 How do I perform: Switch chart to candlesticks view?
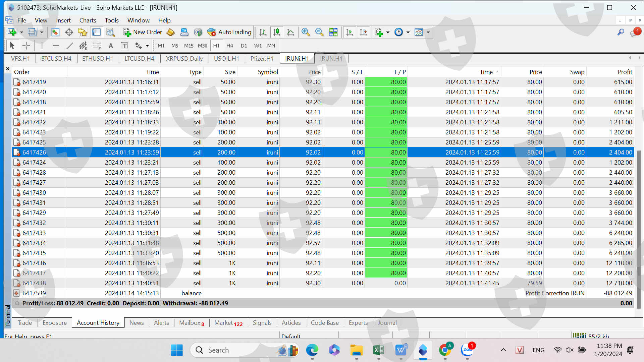277,32
